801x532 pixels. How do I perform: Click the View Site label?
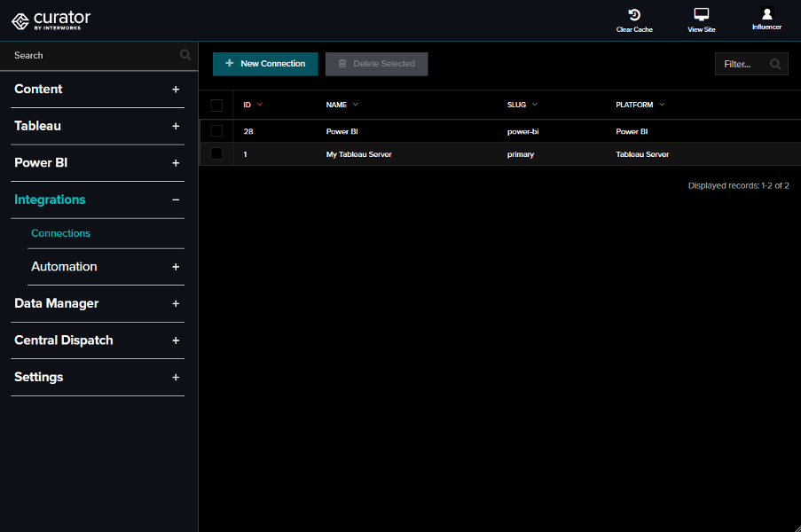click(x=702, y=29)
